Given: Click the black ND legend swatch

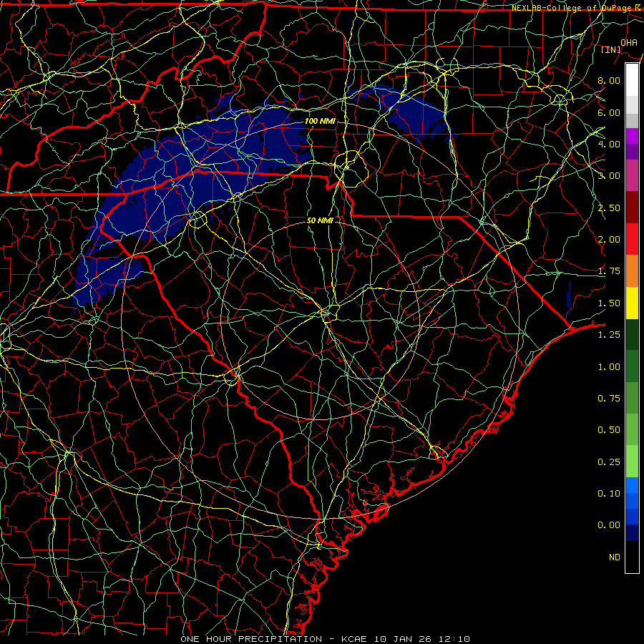Looking at the screenshot, I should pos(632,557).
